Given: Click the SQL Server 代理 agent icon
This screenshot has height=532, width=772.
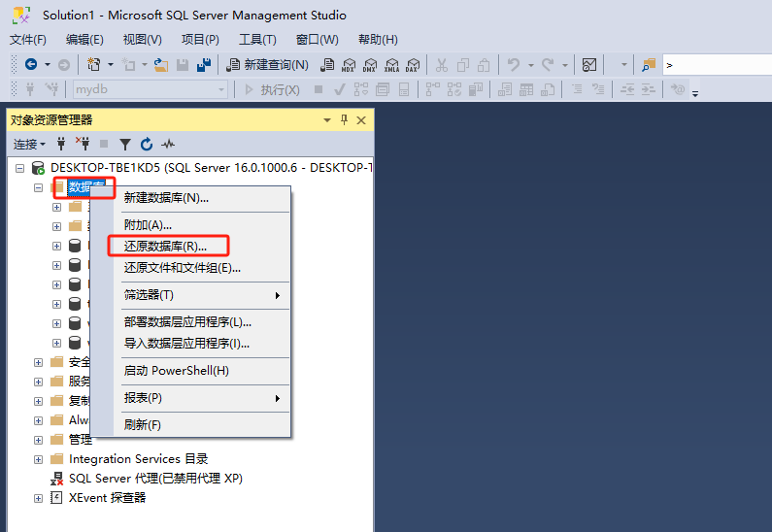Looking at the screenshot, I should tap(57, 479).
